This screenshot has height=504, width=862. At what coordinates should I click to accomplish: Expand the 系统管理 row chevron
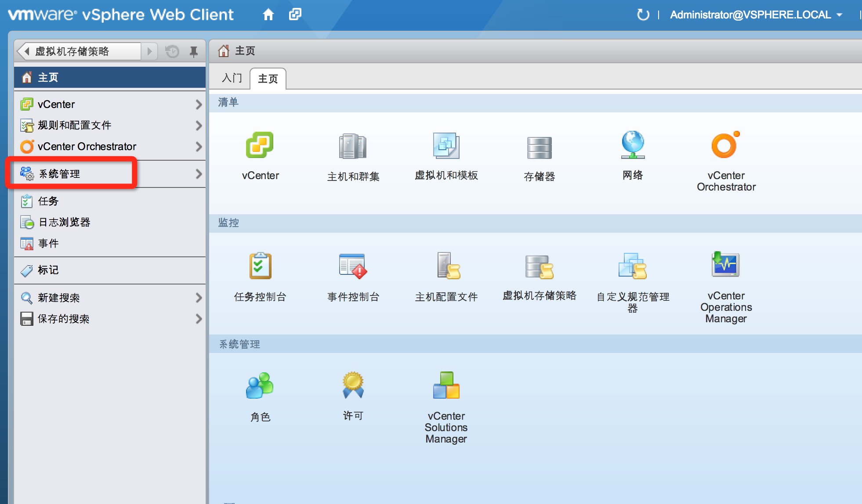tap(199, 174)
